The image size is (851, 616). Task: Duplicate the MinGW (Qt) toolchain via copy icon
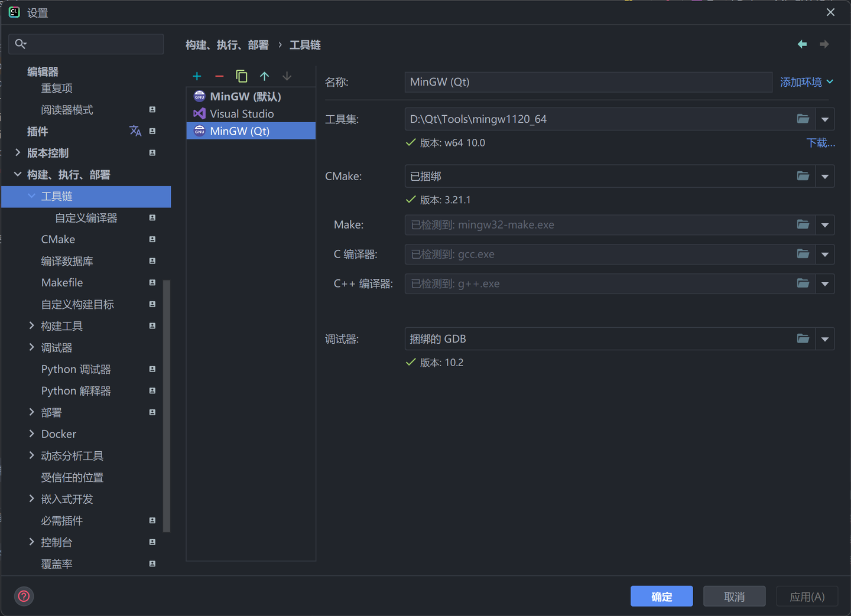[x=242, y=76]
